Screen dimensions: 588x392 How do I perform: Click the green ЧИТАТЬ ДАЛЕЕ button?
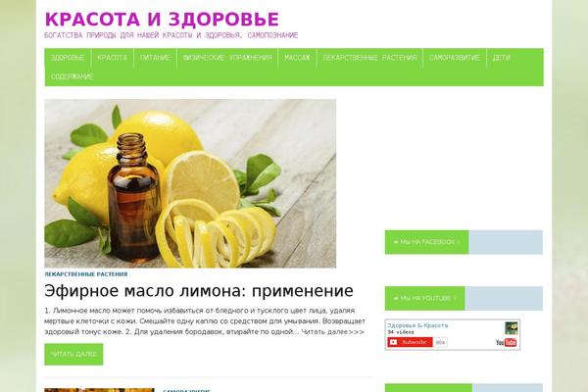click(x=73, y=354)
